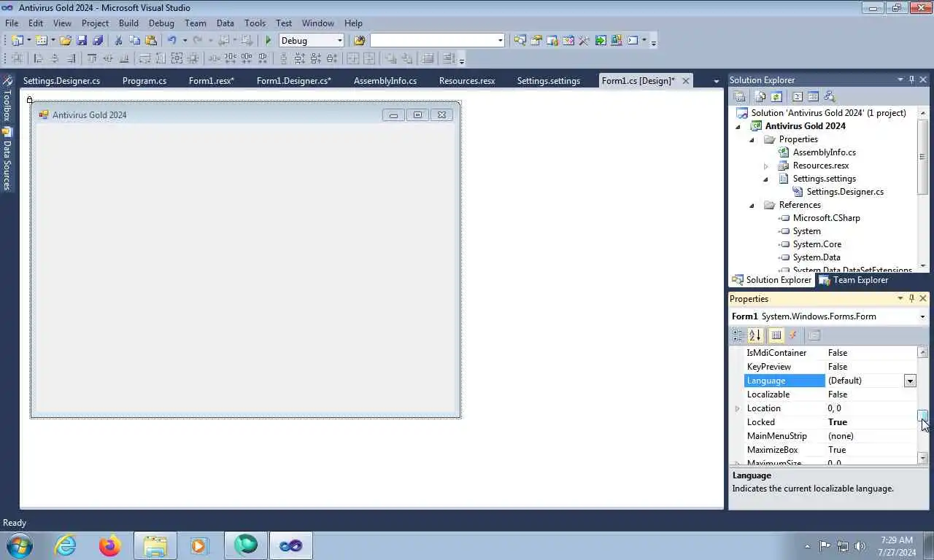Open the Language property dropdown arrow

coord(910,381)
